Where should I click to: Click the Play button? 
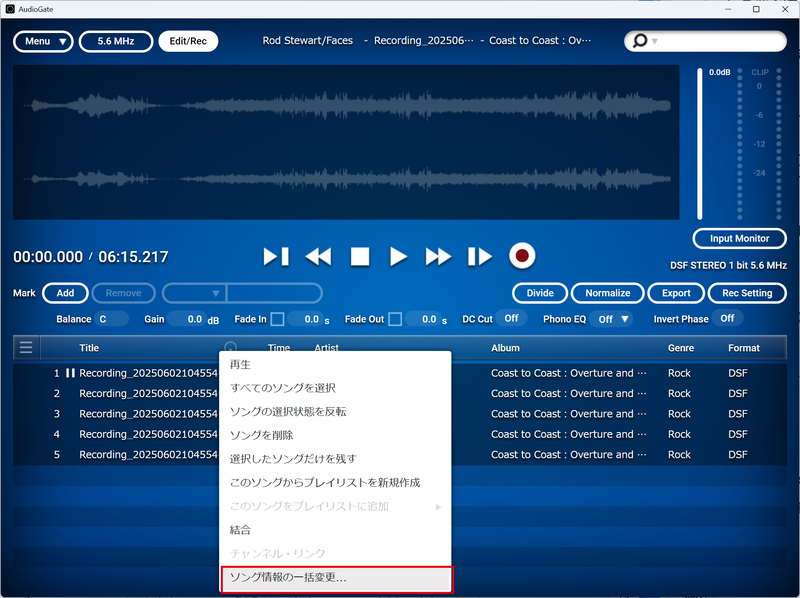399,256
